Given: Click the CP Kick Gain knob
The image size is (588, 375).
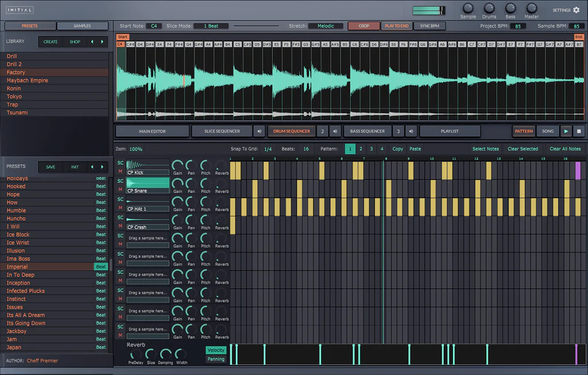Looking at the screenshot, I should [177, 165].
